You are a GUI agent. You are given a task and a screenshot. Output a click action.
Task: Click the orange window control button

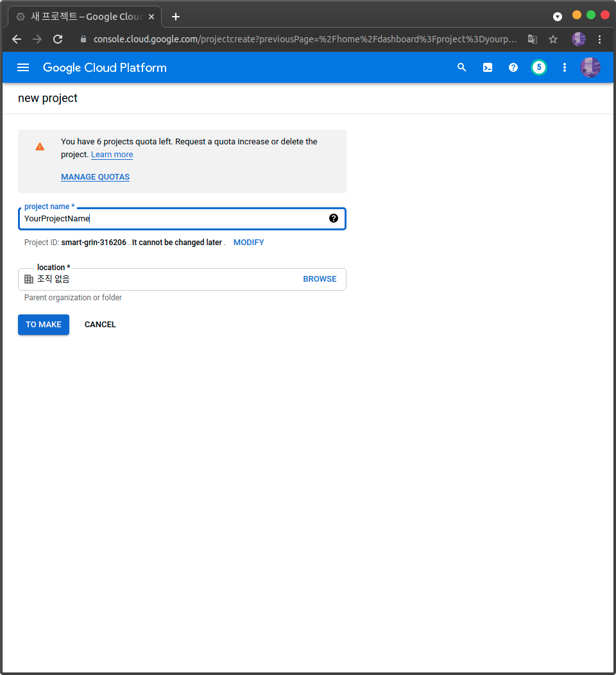click(x=577, y=15)
